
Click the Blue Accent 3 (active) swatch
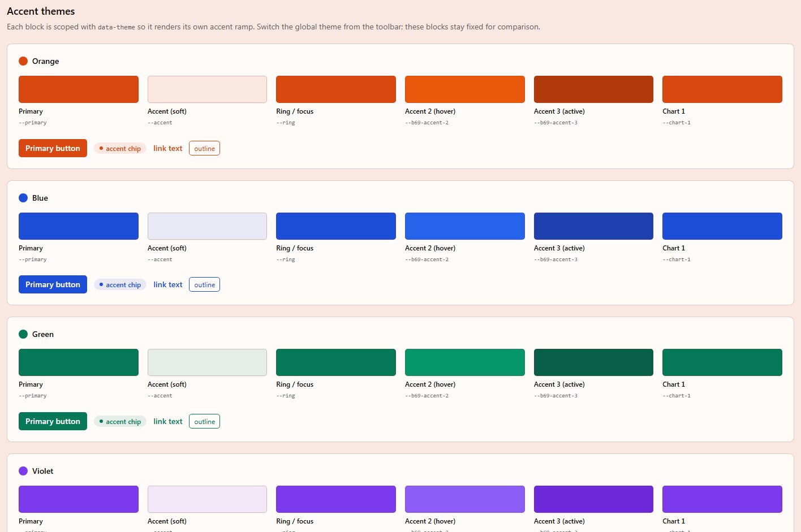pos(593,226)
